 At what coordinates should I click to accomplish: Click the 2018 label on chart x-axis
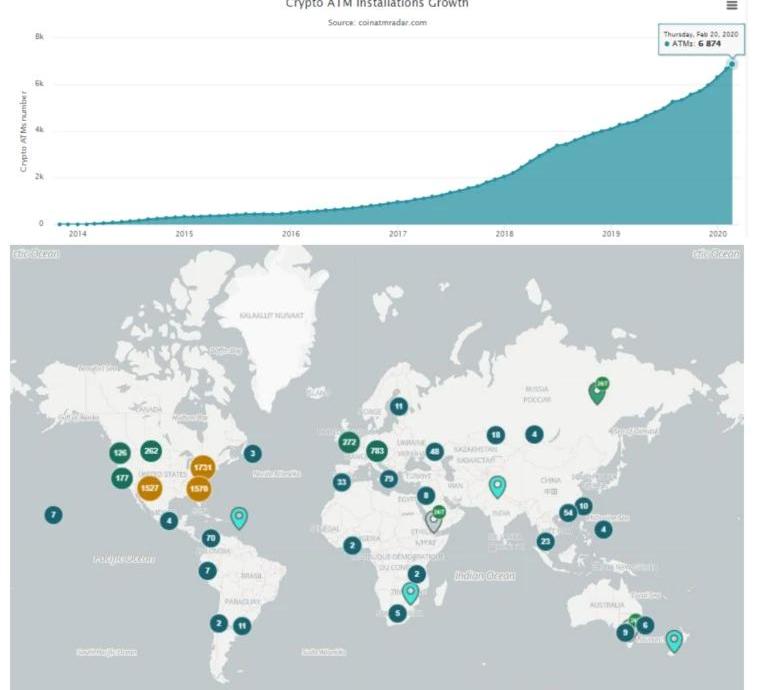coord(504,234)
